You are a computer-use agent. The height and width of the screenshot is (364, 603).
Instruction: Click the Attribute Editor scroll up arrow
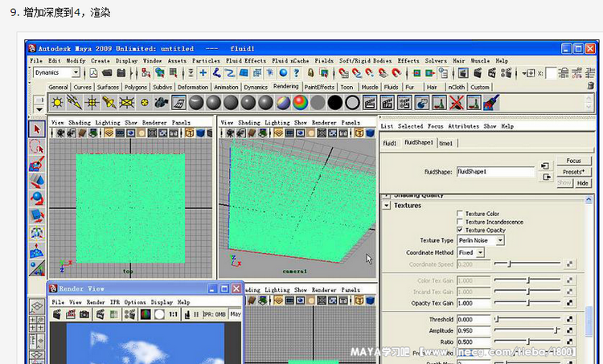[589, 200]
